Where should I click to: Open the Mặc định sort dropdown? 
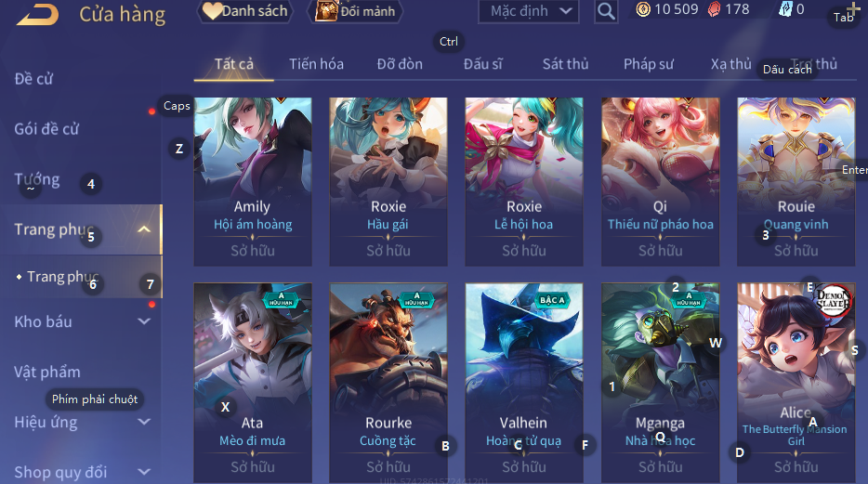pyautogui.click(x=529, y=11)
